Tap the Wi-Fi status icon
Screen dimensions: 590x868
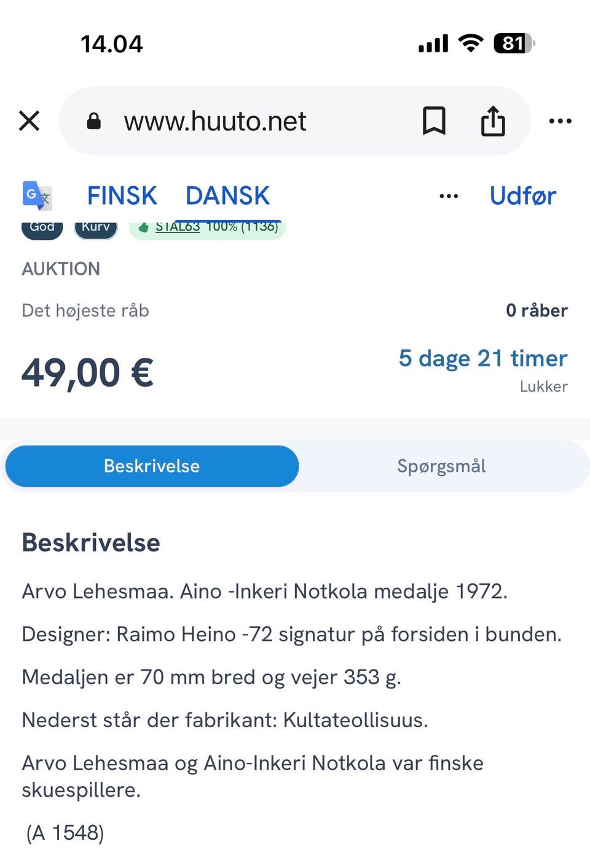pos(471,44)
